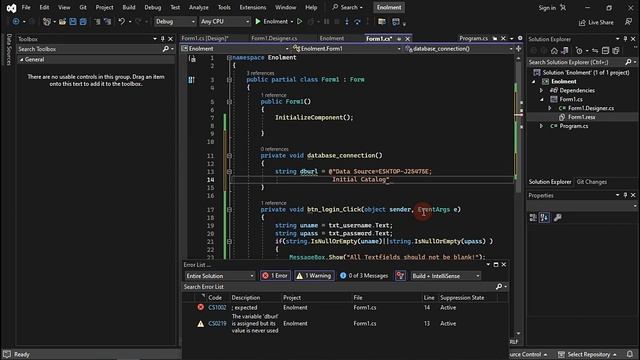Click the Sign in link
Screen dimensions: 640x360
pyautogui.click(x=547, y=8)
